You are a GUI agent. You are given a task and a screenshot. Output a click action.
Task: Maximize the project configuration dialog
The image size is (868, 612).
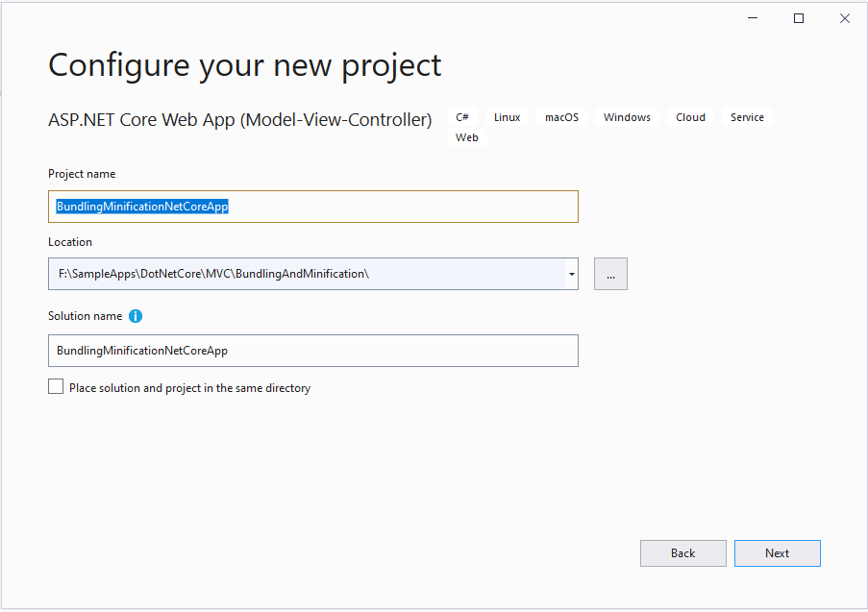tap(799, 18)
